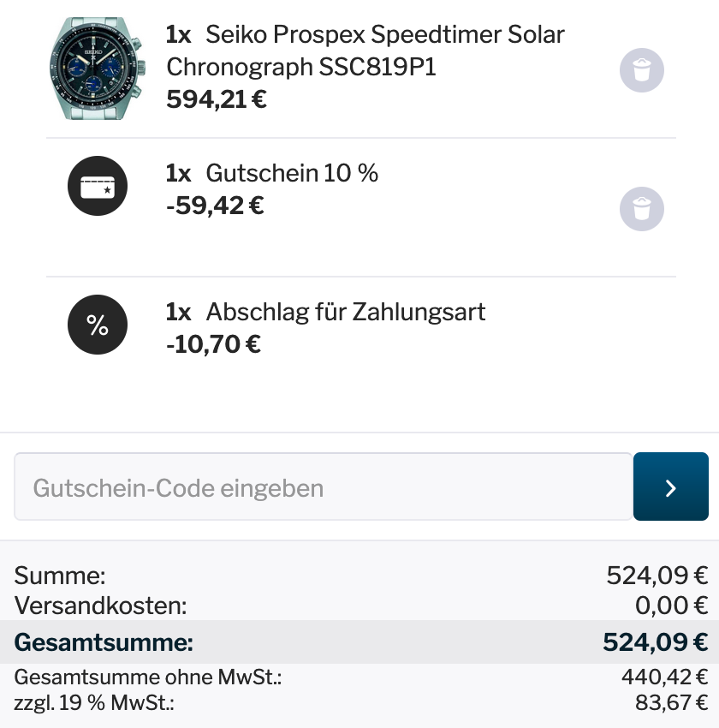Remove the Seiko Prospex watch via trash icon
Viewport: 719px width, 728px height.
pyautogui.click(x=641, y=70)
